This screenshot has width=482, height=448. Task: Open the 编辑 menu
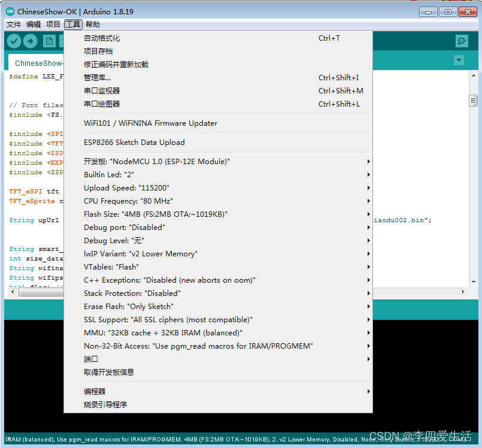pos(33,25)
